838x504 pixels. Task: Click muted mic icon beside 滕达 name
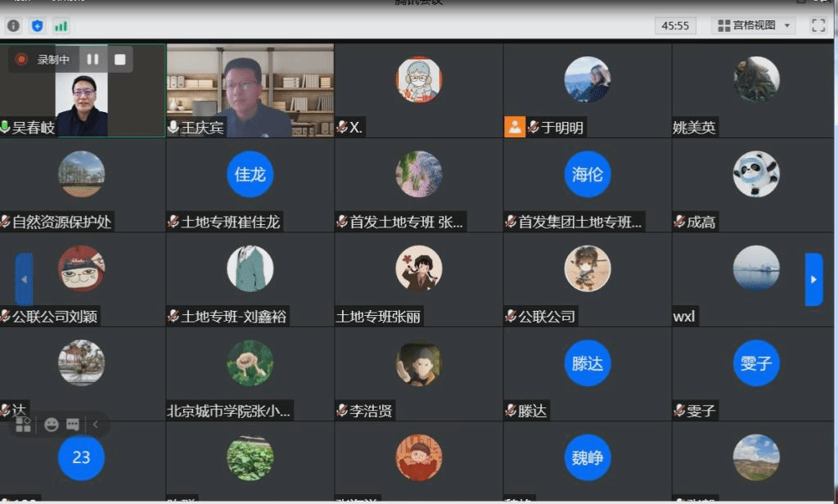[x=511, y=411]
